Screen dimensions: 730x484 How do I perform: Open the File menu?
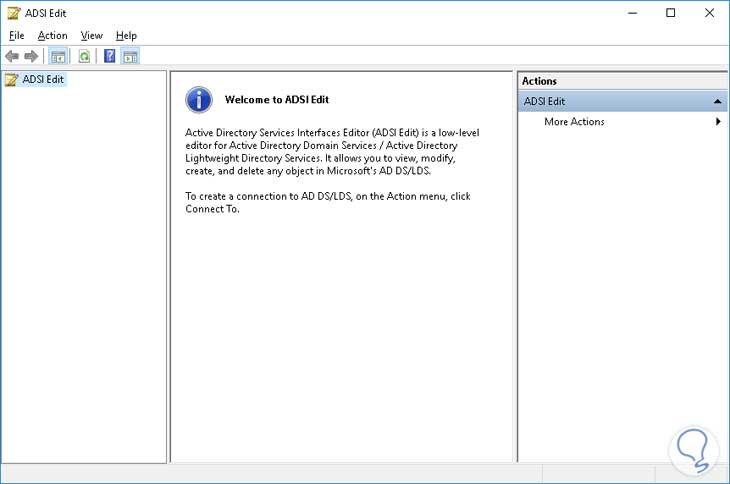click(17, 35)
